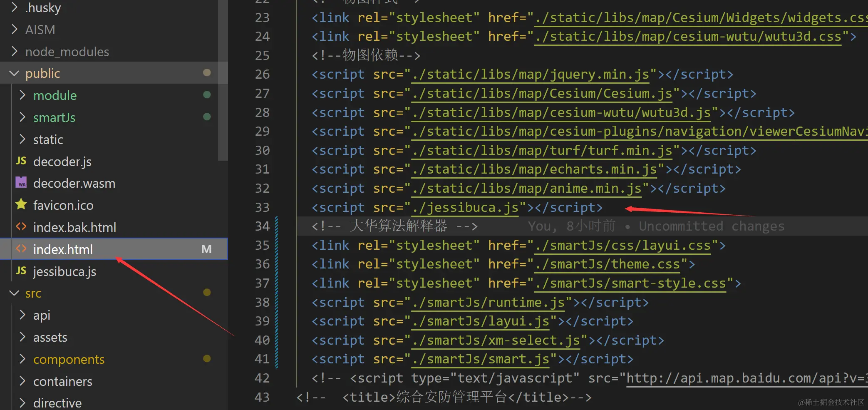This screenshot has width=868, height=410.
Task: Open jessibuca.js in the explorer
Action: pyautogui.click(x=64, y=271)
